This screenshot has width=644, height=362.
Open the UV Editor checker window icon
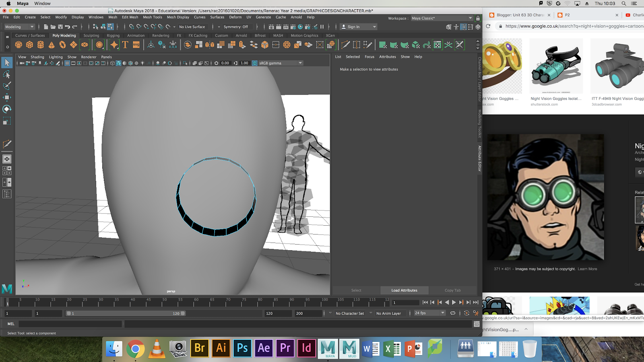pyautogui.click(x=438, y=45)
